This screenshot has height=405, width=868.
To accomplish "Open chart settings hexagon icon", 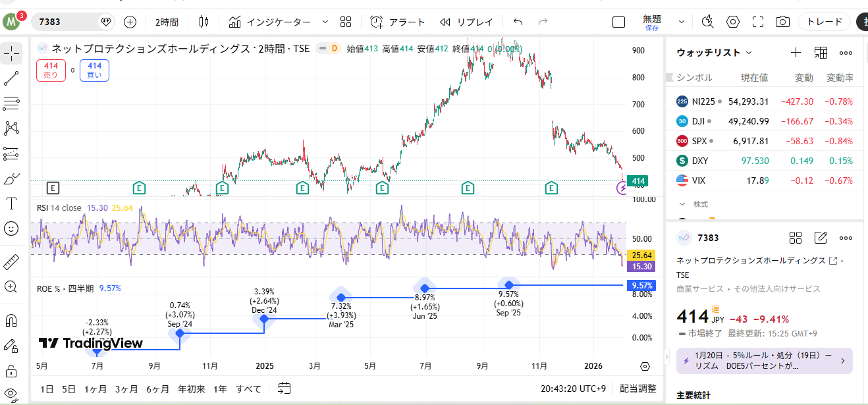I will point(733,22).
